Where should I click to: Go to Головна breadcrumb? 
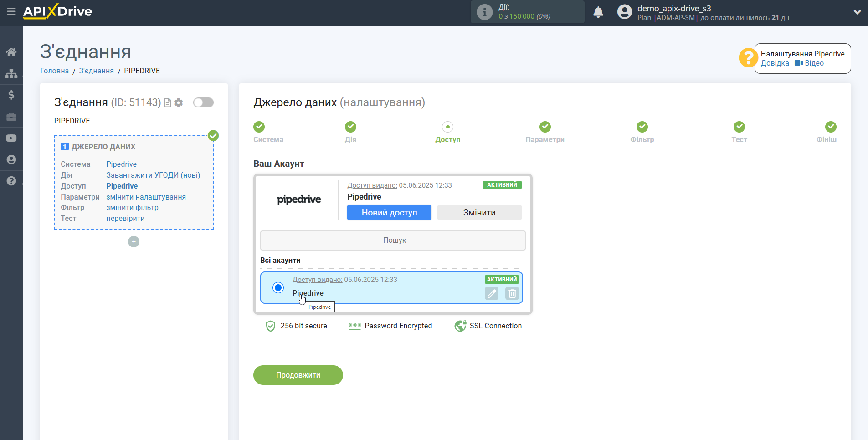(x=55, y=71)
